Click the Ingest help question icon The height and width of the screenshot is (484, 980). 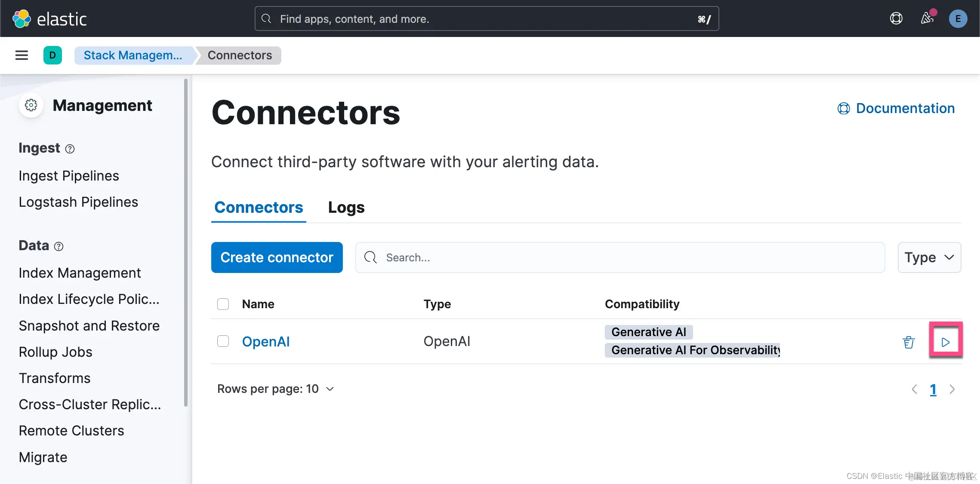70,149
